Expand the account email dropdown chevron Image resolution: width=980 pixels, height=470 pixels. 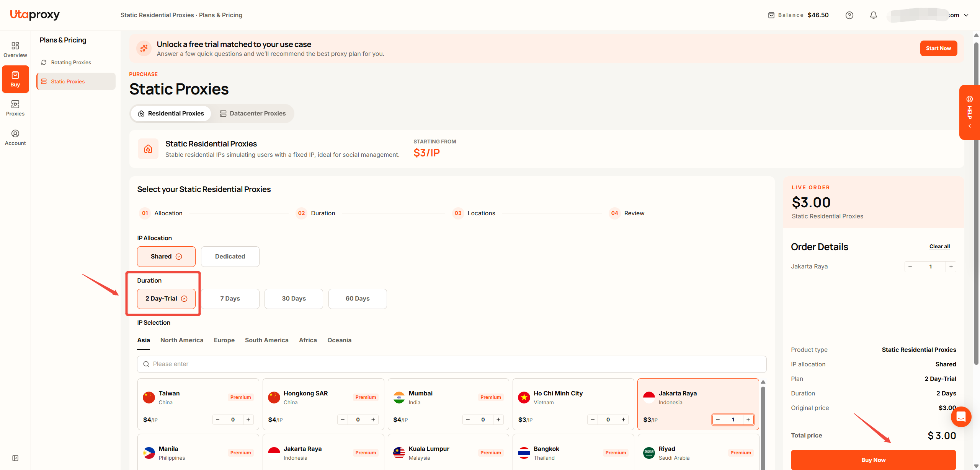tap(966, 15)
